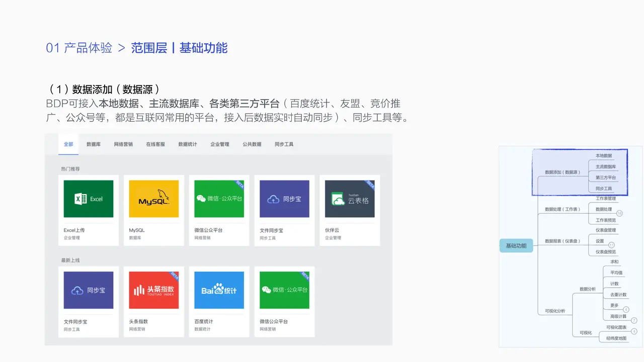Click the 平均值 mind map node
This screenshot has height=362, width=644.
click(616, 273)
